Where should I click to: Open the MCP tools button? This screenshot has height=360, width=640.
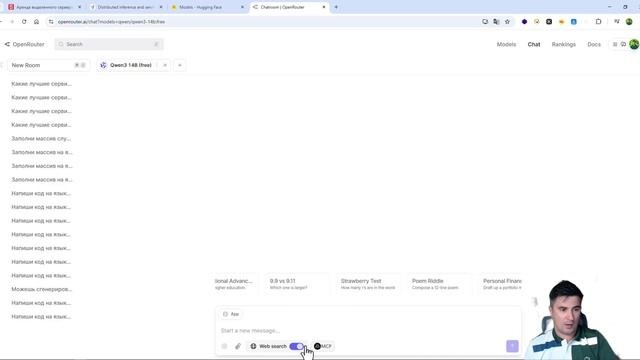323,346
